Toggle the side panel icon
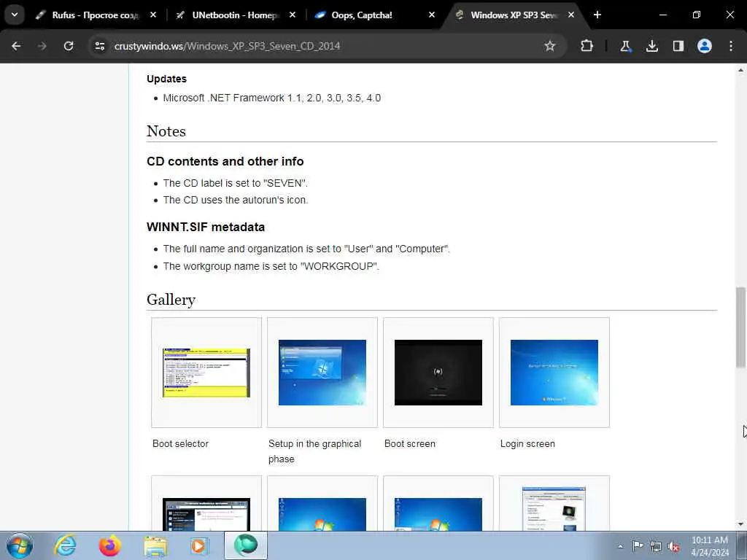 [x=678, y=46]
